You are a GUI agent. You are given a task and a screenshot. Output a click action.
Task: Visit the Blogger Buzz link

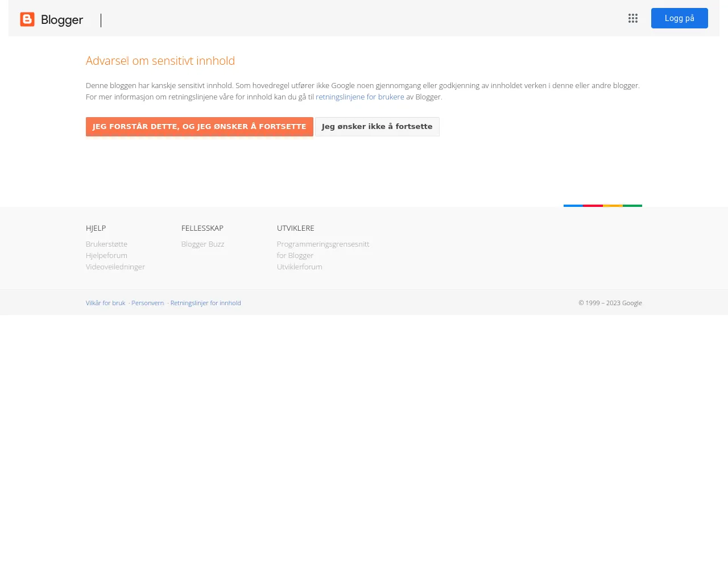[202, 244]
